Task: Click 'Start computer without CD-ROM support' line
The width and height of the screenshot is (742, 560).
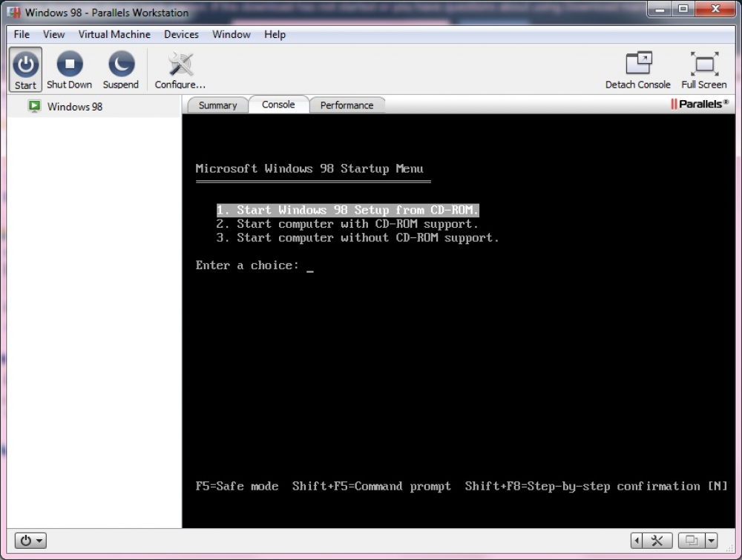Action: (x=358, y=237)
